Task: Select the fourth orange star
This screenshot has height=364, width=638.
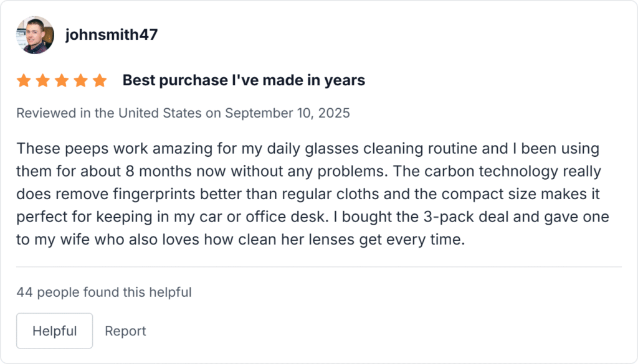Action: click(x=81, y=80)
